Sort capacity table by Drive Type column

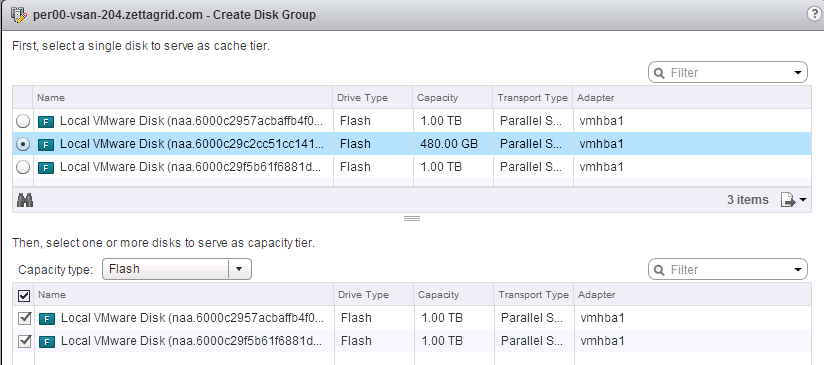[x=374, y=295]
